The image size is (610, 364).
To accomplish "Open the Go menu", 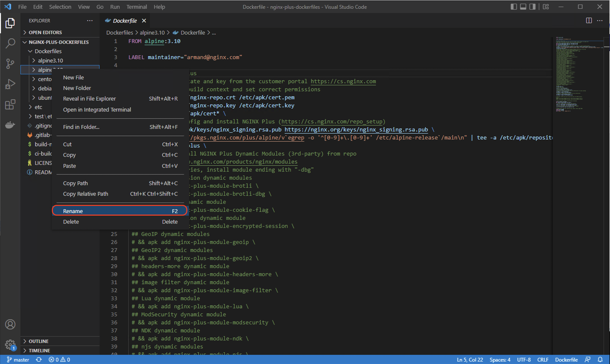I will pyautogui.click(x=100, y=7).
